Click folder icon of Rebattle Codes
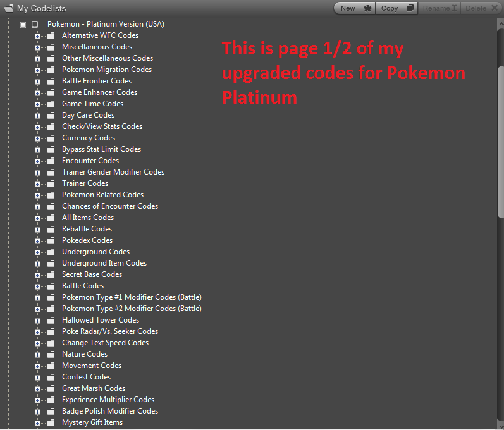The image size is (504, 430). pos(51,230)
